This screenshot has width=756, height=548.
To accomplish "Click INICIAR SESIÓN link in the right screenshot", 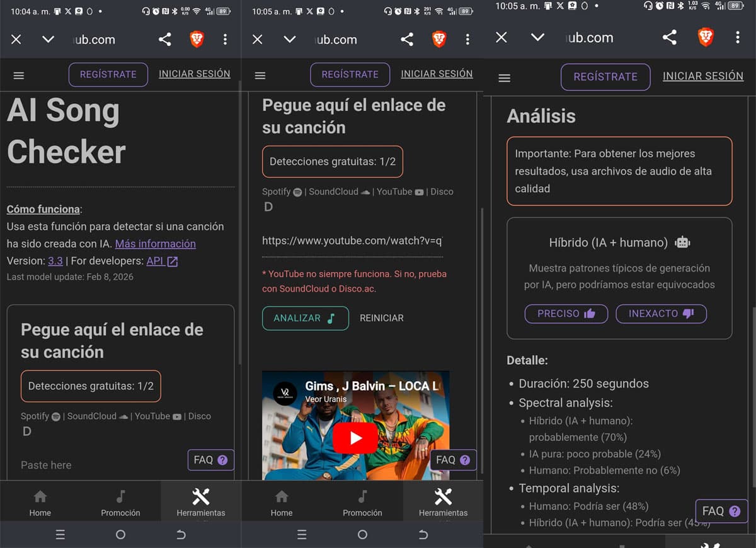I will 703,76.
